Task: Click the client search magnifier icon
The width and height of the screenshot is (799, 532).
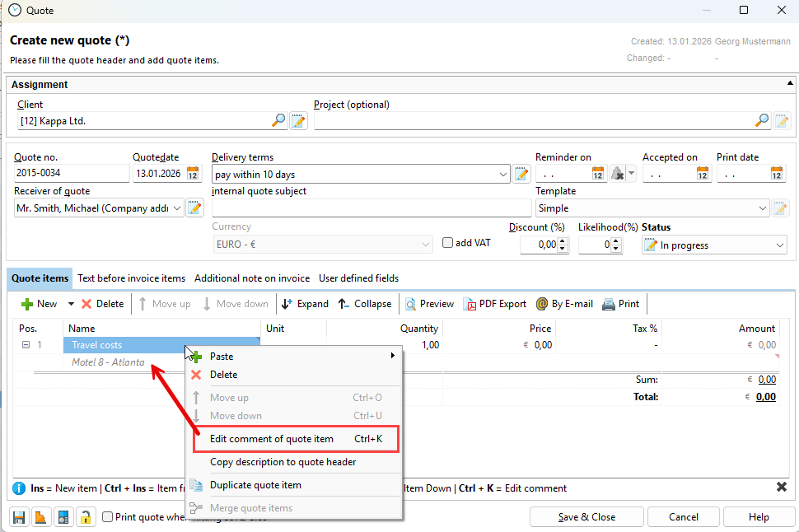Action: coord(279,121)
